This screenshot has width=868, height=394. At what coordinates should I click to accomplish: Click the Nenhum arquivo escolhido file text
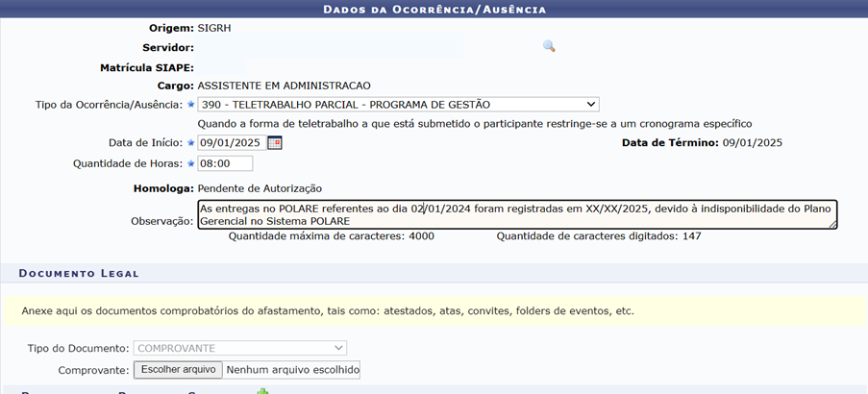pos(292,370)
